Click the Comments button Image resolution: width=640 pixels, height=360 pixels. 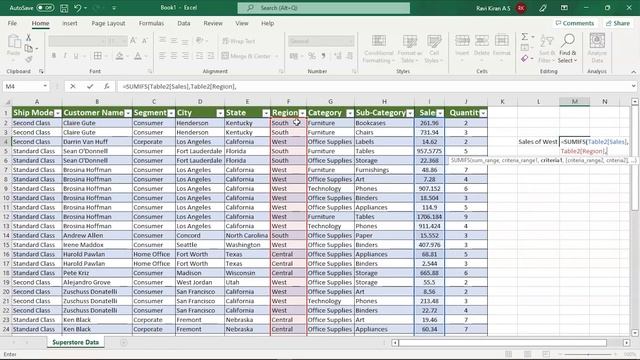pyautogui.click(x=575, y=23)
